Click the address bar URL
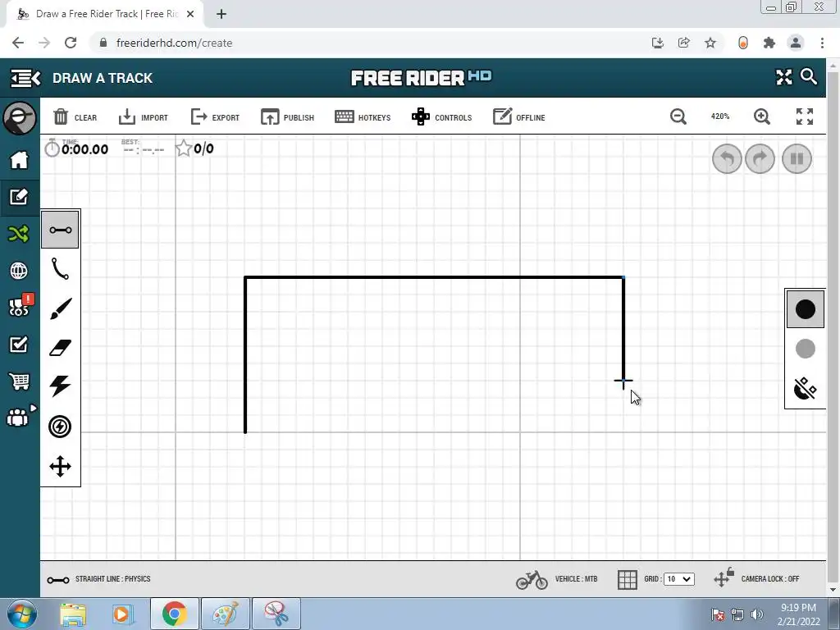 (174, 43)
